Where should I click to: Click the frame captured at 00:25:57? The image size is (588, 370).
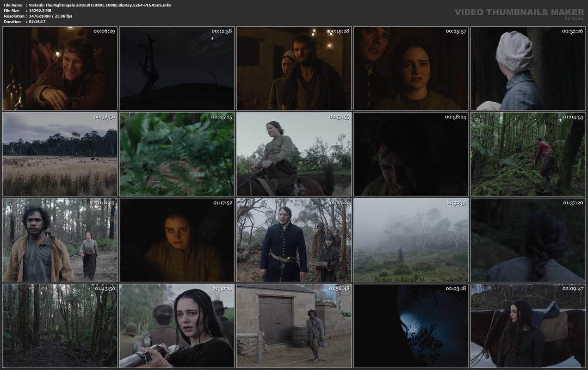coord(411,68)
